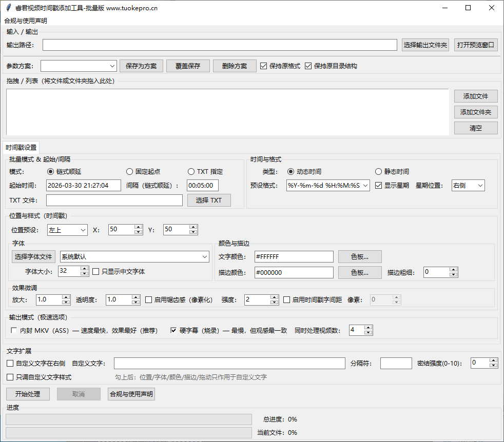Enable the 显示星期 checkbox
Screen dimensions: 504x442
pos(379,186)
